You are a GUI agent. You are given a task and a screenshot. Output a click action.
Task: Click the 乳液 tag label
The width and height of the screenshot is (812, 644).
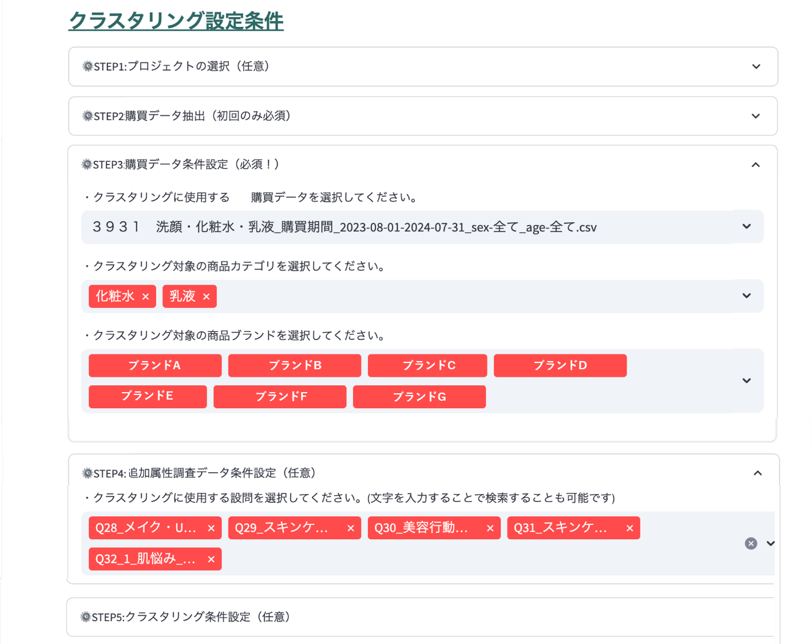183,297
